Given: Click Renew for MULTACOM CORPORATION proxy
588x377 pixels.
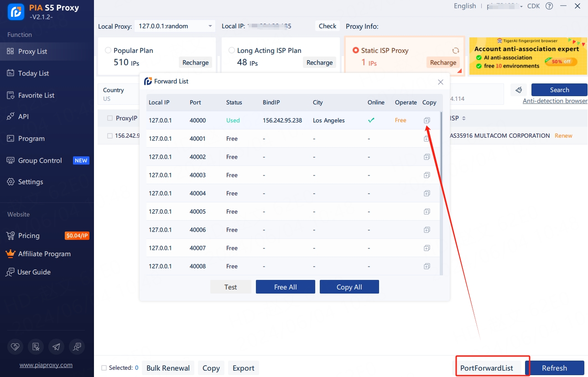Looking at the screenshot, I should [x=563, y=135].
